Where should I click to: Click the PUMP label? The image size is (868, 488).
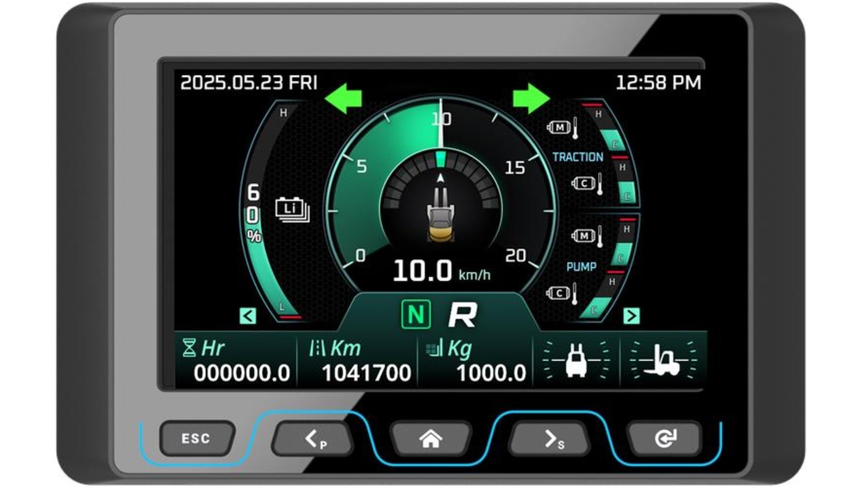click(581, 267)
